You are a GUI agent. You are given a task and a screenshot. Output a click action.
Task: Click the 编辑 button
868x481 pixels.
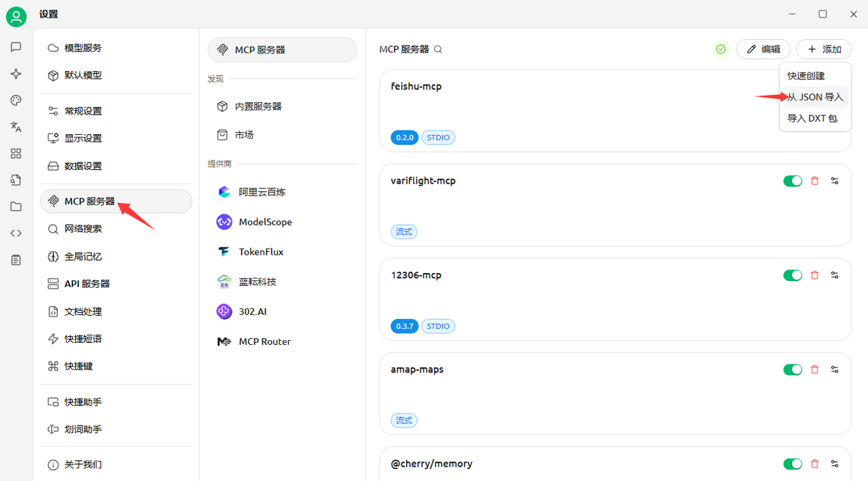(763, 49)
